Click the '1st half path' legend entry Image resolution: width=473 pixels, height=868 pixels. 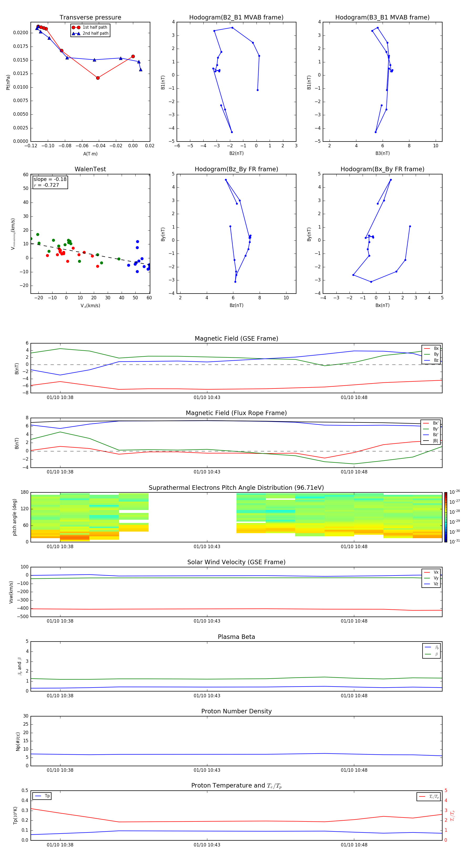(90, 27)
